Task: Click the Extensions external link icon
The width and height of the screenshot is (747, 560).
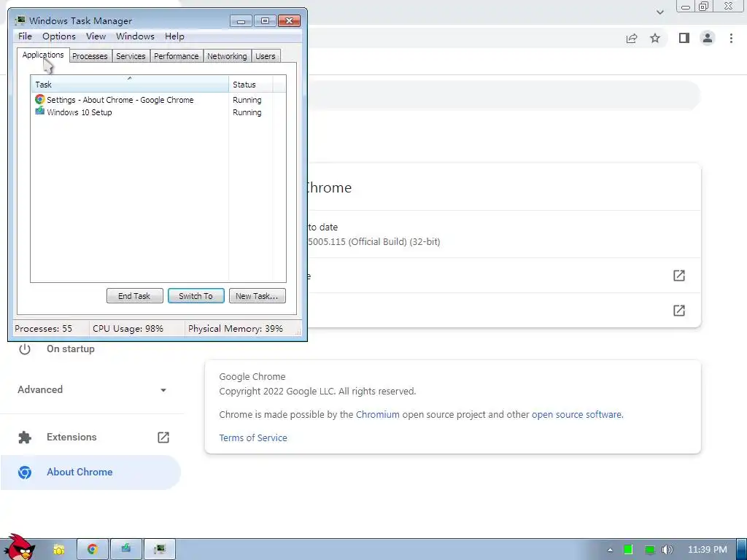Action: (163, 437)
